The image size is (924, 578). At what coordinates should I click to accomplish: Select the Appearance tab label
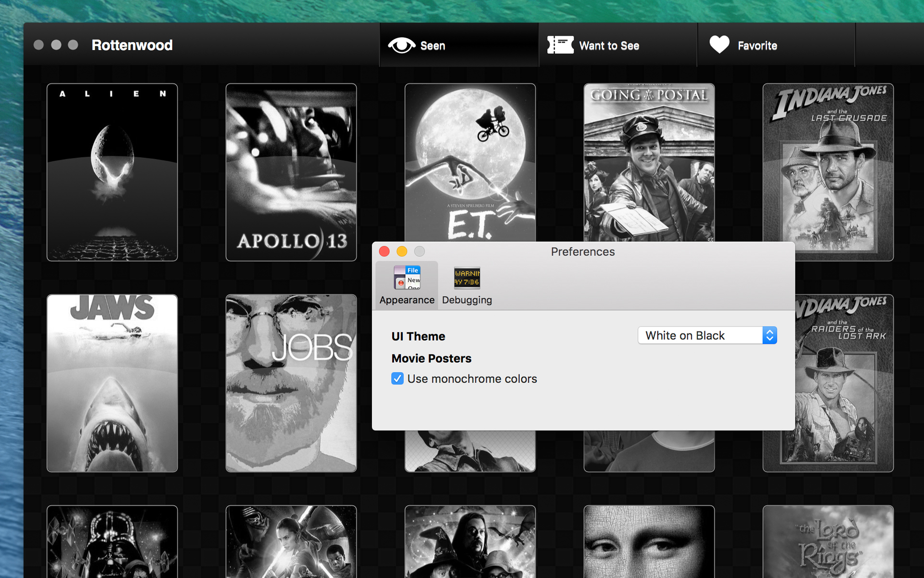[x=407, y=300]
